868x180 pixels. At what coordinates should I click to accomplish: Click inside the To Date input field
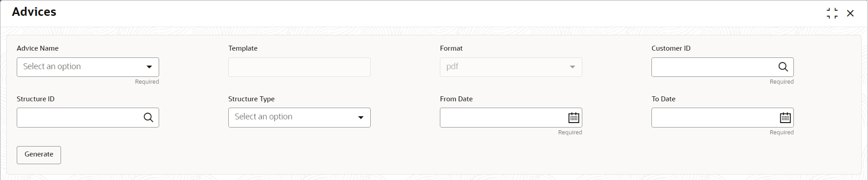(x=714, y=118)
